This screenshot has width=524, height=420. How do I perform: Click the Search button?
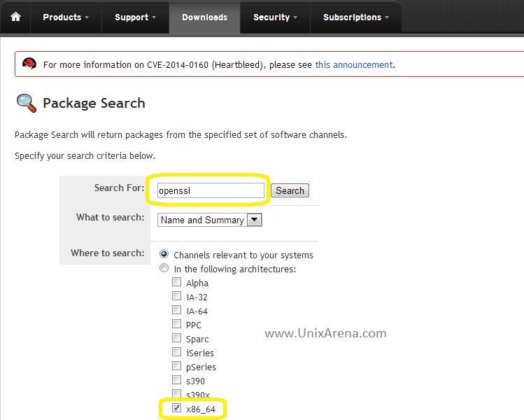pyautogui.click(x=290, y=190)
